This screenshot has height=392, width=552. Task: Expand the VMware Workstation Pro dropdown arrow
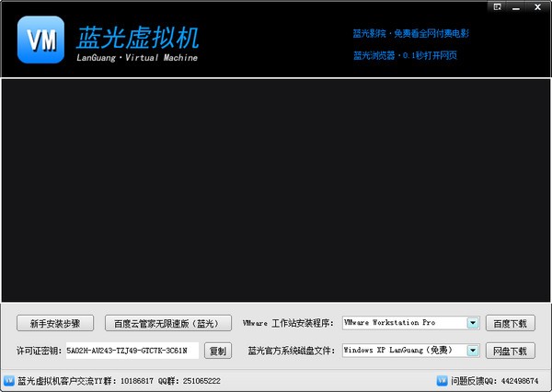coord(473,323)
